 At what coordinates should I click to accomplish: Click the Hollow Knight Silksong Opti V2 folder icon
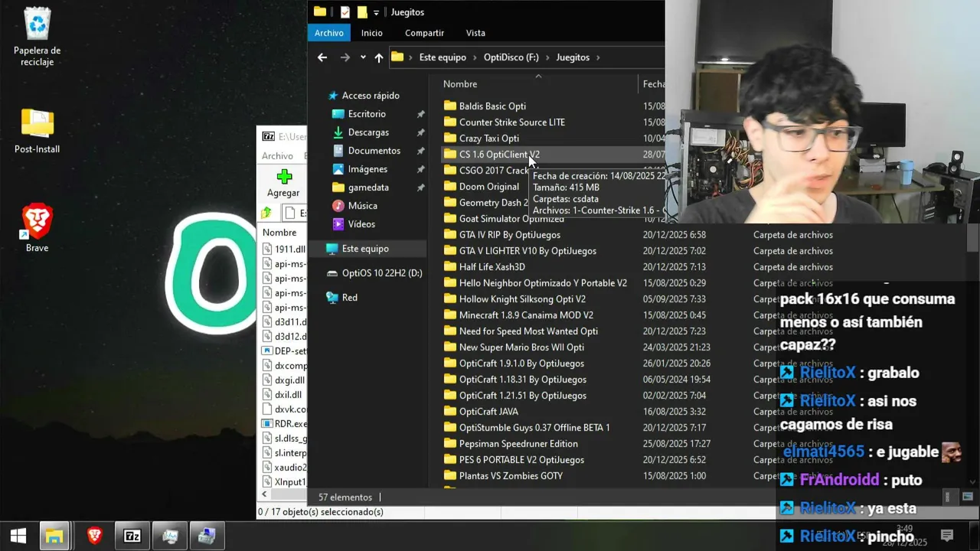click(450, 299)
